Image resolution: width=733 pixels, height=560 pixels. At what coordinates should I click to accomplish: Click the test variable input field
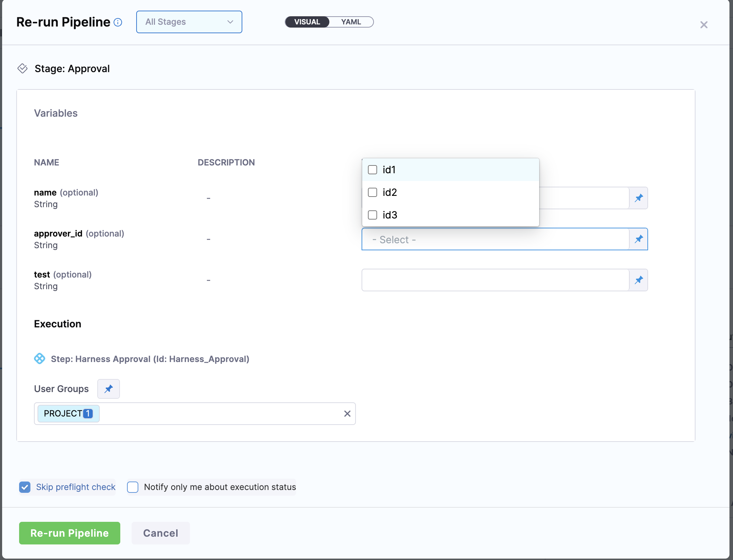pos(495,280)
